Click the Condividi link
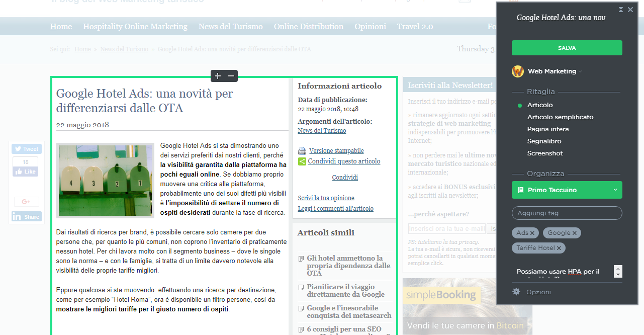Image resolution: width=644 pixels, height=335 pixels. (x=345, y=178)
